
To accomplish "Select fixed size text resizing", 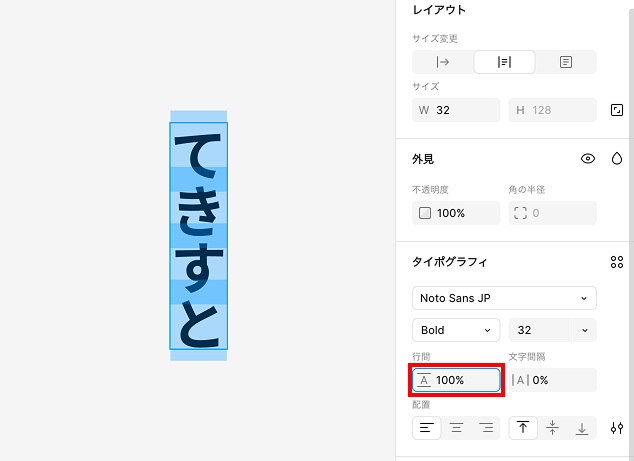I will pyautogui.click(x=566, y=62).
